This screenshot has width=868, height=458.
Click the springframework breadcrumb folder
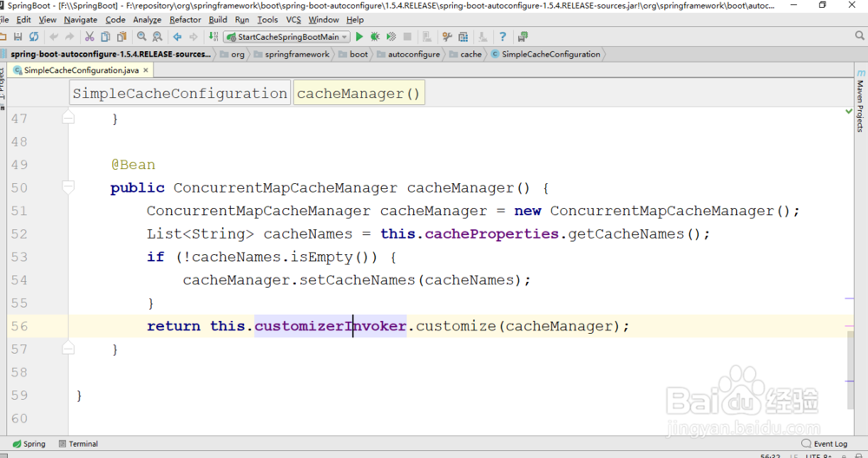click(292, 54)
